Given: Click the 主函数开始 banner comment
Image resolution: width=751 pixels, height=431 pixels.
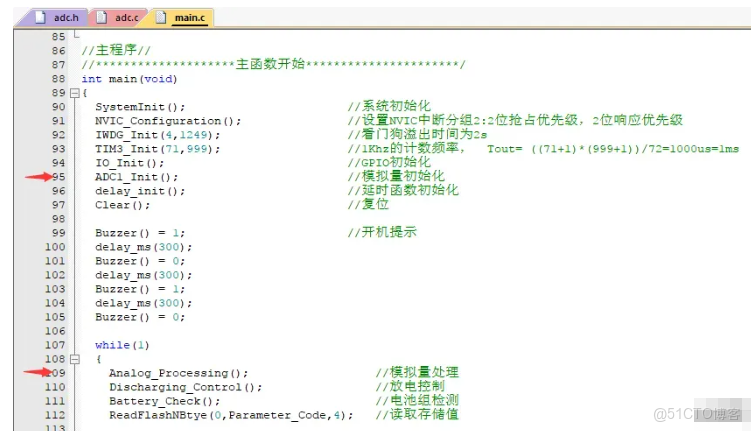Looking at the screenshot, I should 273,64.
